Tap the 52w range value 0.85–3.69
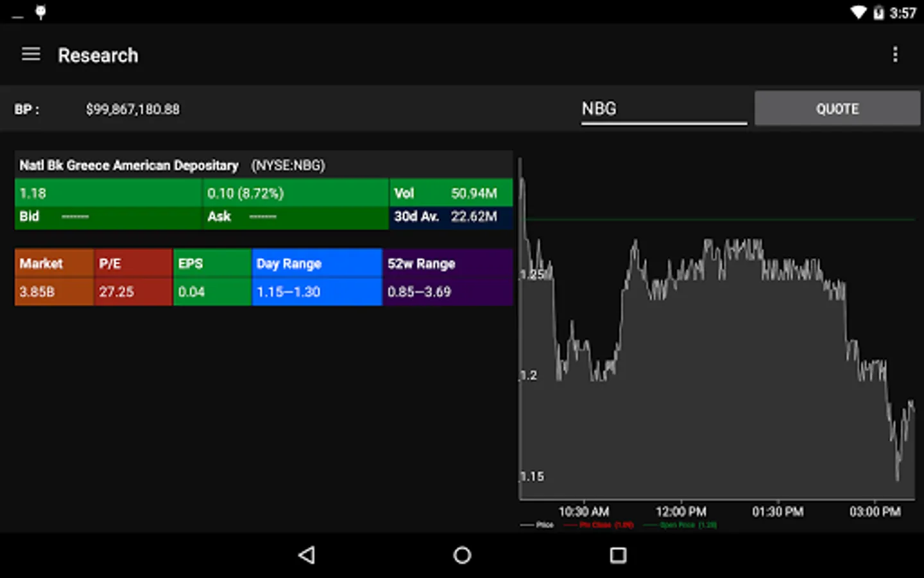This screenshot has height=578, width=924. [x=419, y=292]
